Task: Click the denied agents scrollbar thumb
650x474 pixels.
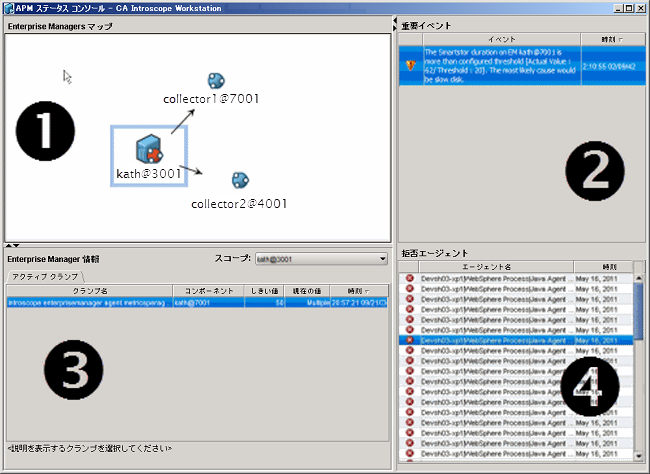Action: coord(639,311)
